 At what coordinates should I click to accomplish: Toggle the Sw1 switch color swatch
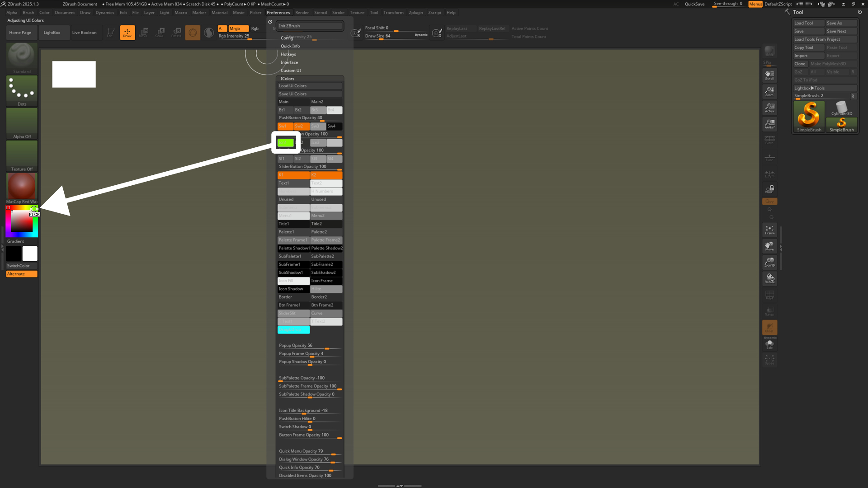pyautogui.click(x=285, y=127)
